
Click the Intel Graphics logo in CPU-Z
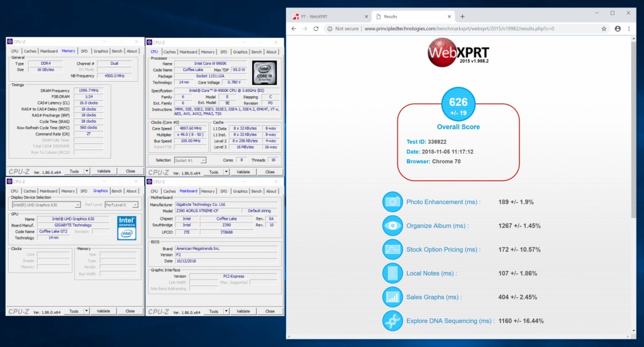126,228
